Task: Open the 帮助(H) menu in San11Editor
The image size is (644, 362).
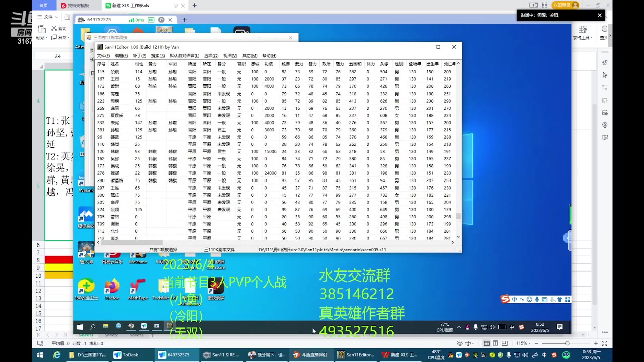Action: [x=269, y=56]
